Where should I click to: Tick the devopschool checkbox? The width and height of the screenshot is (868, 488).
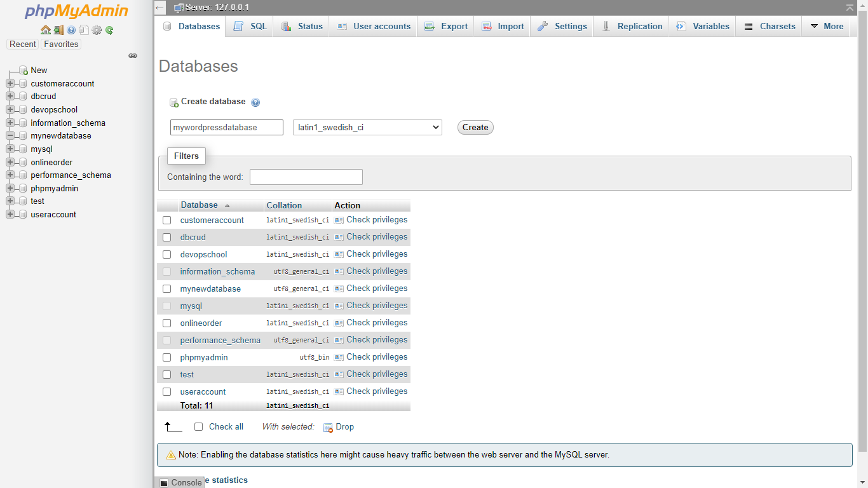point(167,255)
